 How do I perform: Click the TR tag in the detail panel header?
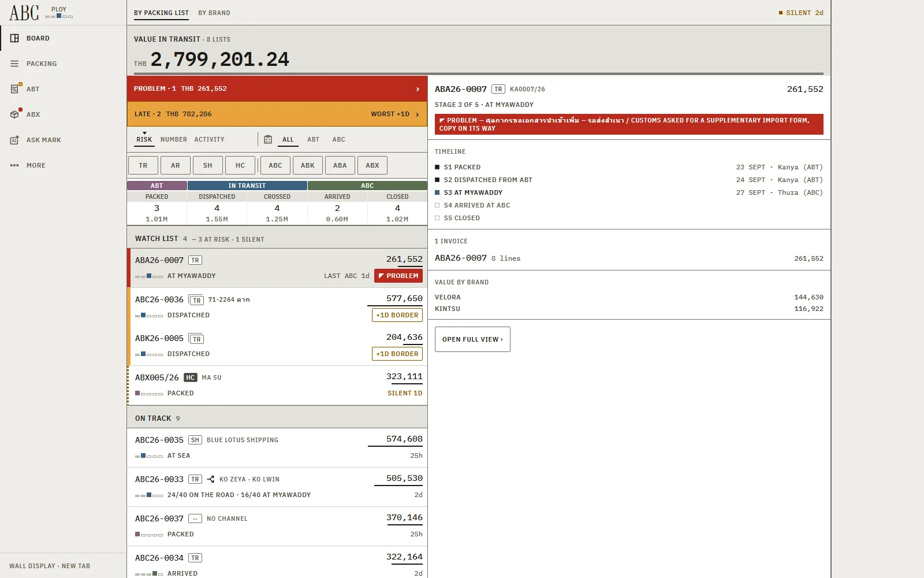pos(498,89)
